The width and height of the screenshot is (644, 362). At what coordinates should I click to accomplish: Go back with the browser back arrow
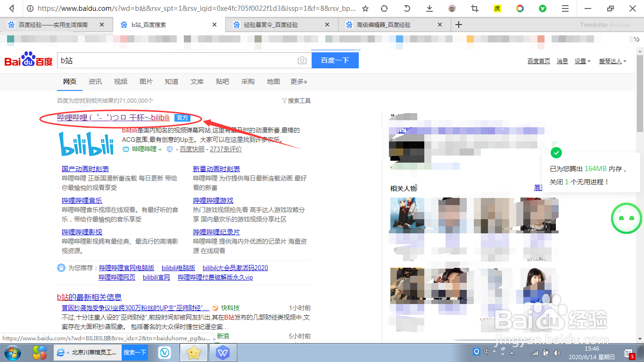11,8
